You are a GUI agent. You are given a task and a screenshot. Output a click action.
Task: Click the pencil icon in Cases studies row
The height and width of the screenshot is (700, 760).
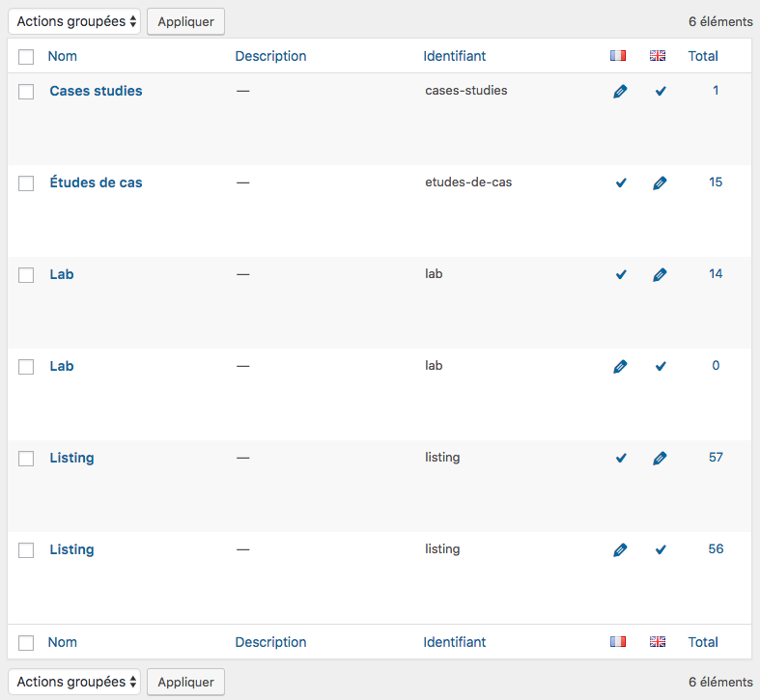pos(620,91)
